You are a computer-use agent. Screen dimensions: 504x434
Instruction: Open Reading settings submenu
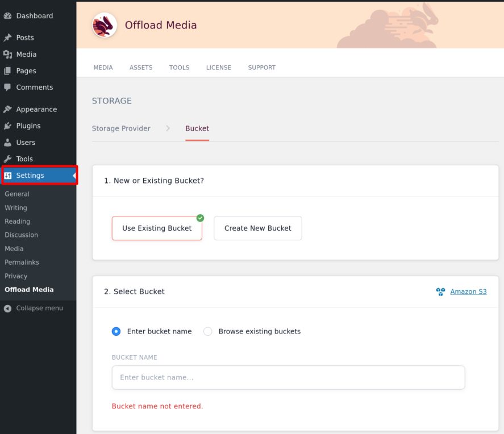coord(18,222)
